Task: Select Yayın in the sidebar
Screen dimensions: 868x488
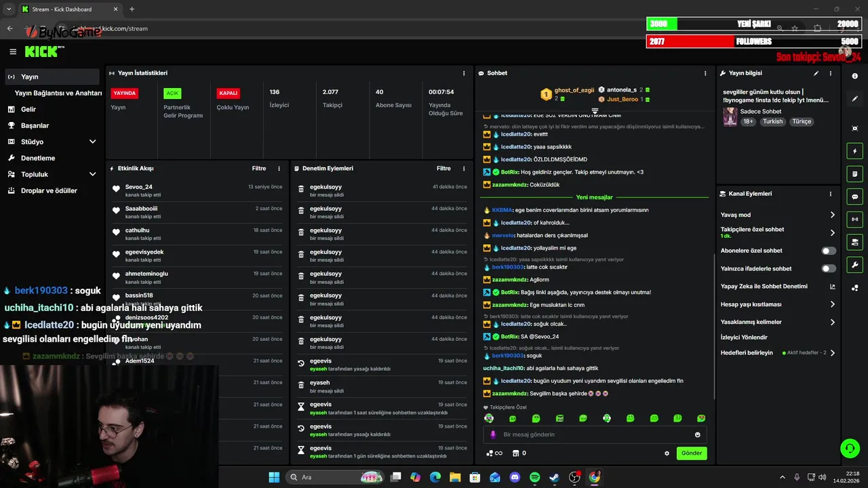Action: tap(52, 77)
